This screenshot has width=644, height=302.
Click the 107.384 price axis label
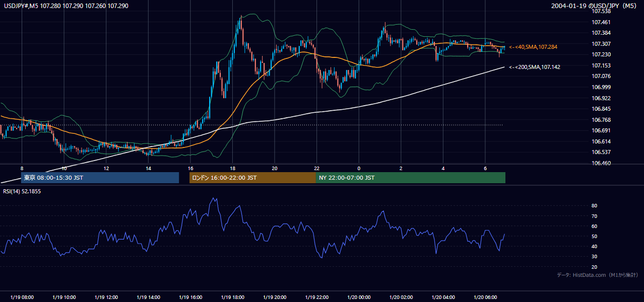[x=602, y=33]
